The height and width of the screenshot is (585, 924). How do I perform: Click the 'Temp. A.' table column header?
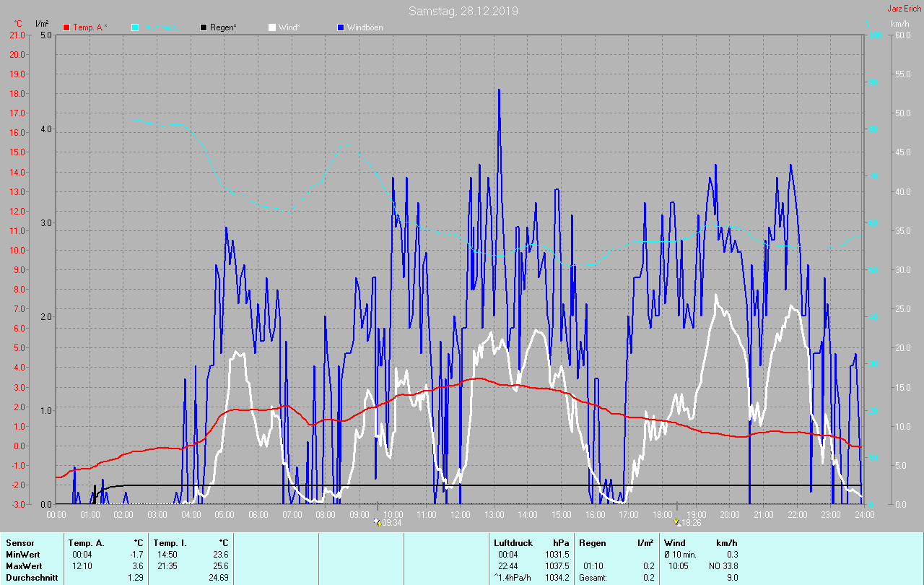(x=86, y=542)
